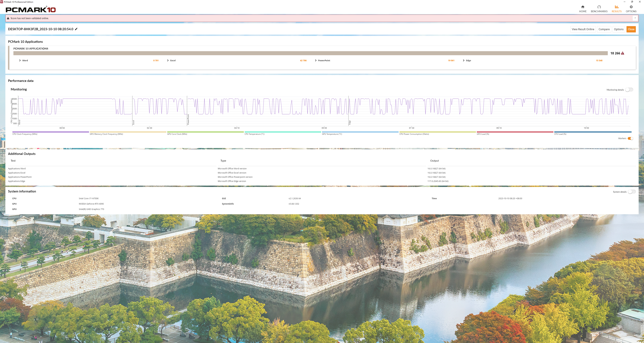Viewport: 644px width, 343px height.
Task: Click the result title DESKTOP-8HK3F2B text
Action: click(x=40, y=29)
